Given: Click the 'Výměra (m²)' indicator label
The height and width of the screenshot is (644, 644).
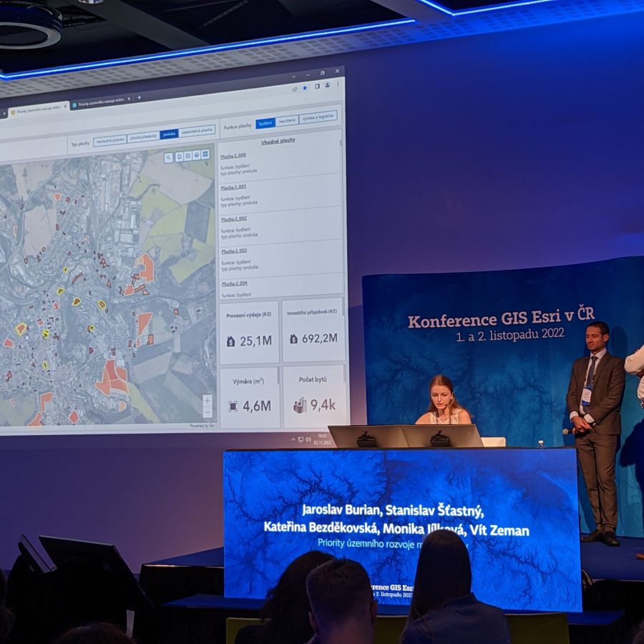Looking at the screenshot, I should (x=248, y=381).
